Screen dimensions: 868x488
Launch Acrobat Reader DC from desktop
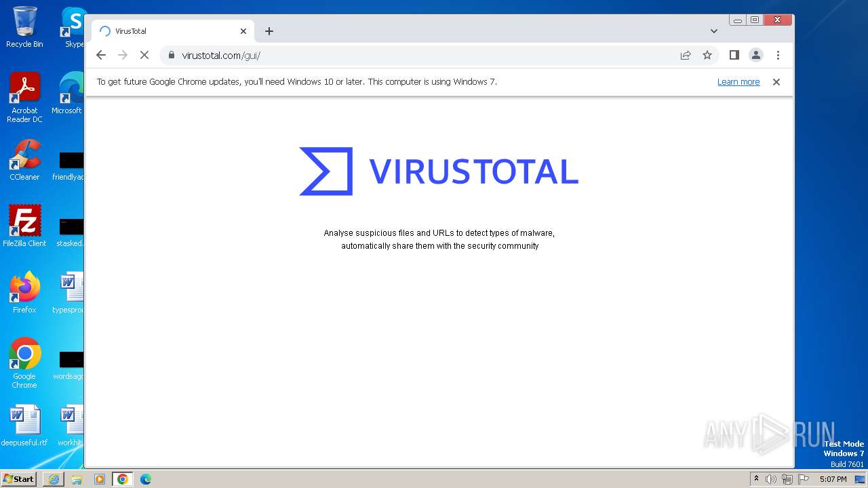(x=24, y=98)
